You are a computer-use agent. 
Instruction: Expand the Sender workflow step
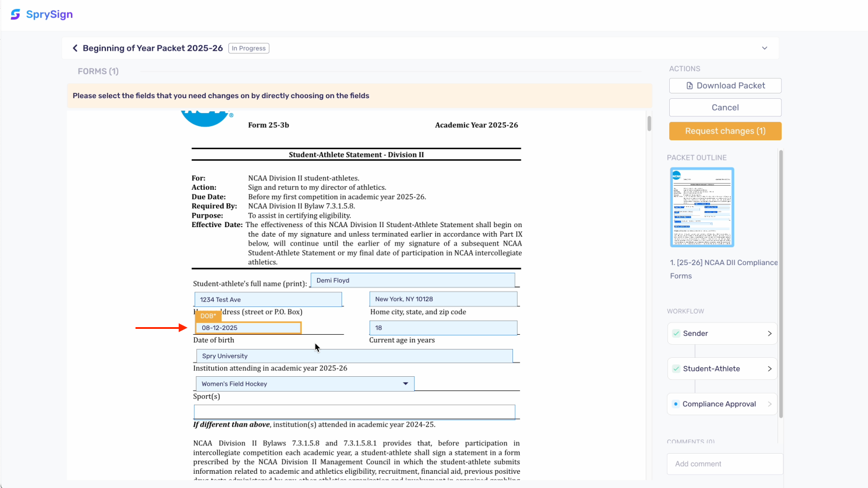(771, 333)
